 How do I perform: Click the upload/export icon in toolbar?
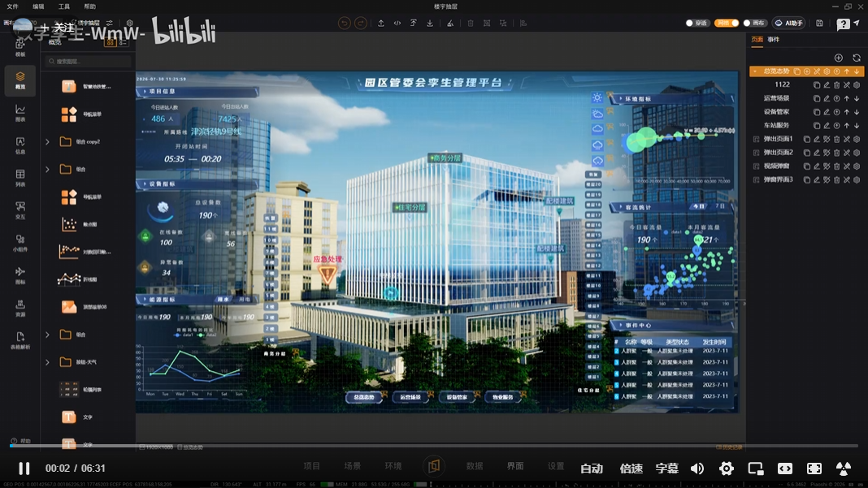click(x=381, y=24)
